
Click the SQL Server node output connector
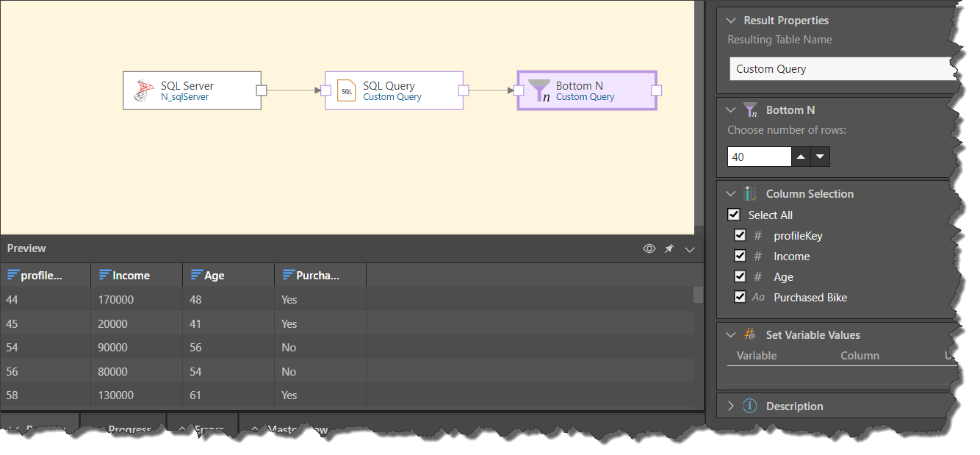(x=261, y=90)
